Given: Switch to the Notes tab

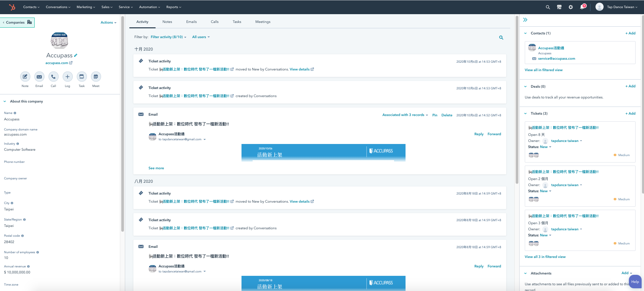Looking at the screenshot, I should 167,22.
